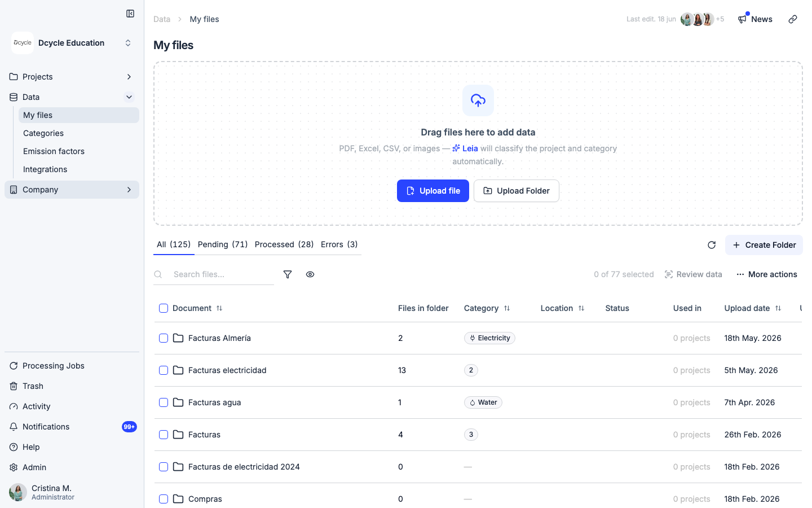Open the filter funnel icon

[x=288, y=274]
